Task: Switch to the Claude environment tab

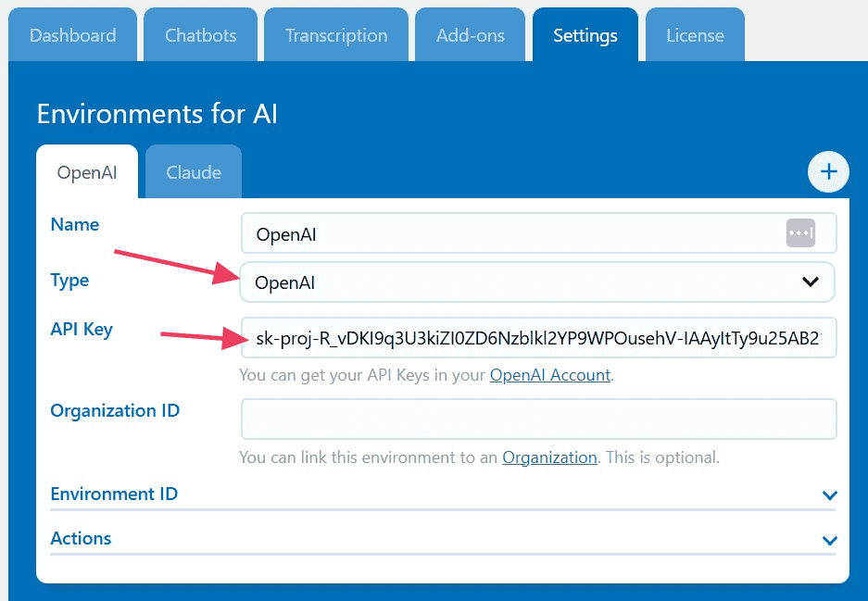Action: click(194, 172)
